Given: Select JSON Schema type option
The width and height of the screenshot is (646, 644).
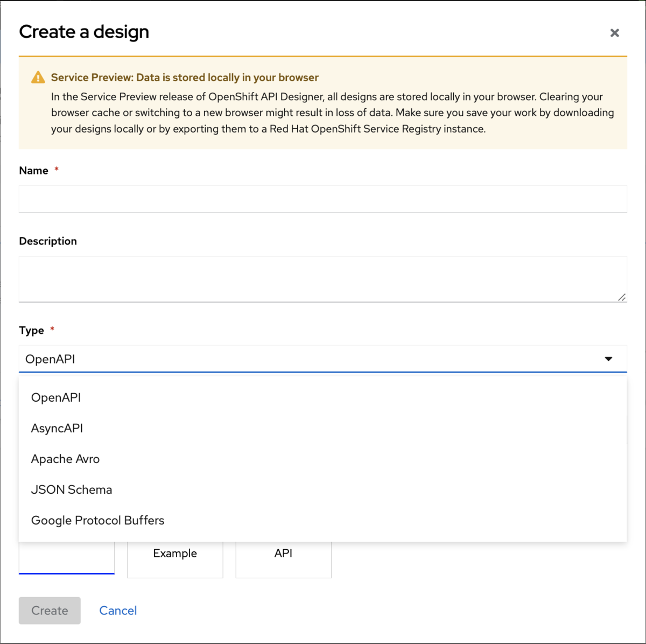Looking at the screenshot, I should tap(323, 489).
